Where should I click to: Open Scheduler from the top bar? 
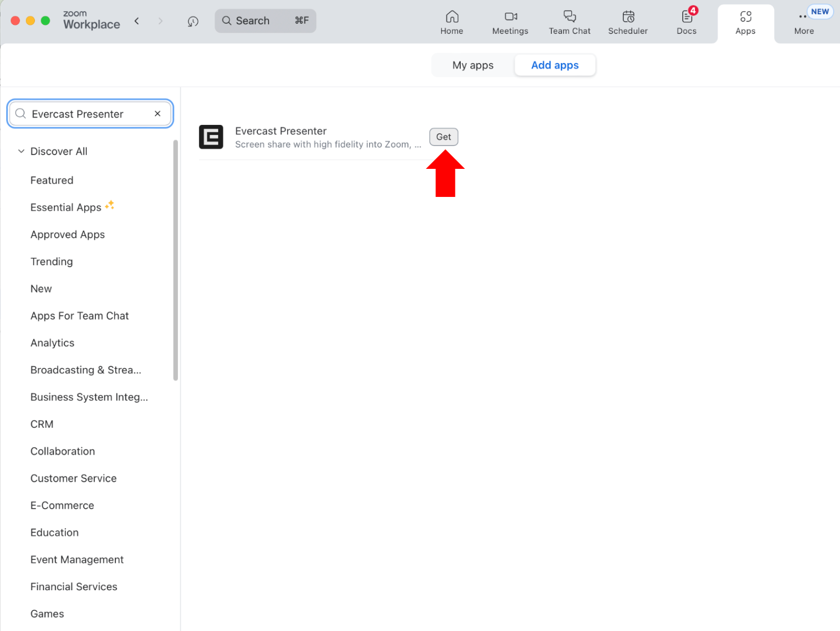pyautogui.click(x=628, y=23)
